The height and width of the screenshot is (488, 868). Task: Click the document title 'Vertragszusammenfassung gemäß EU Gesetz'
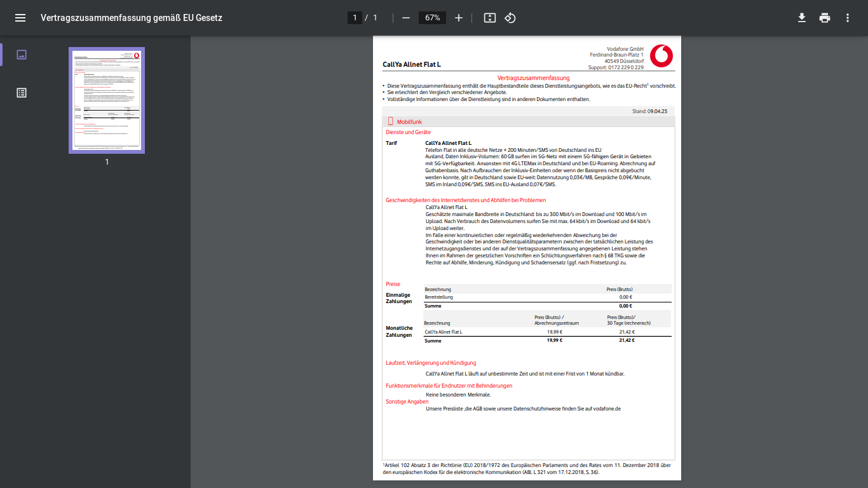coord(132,18)
